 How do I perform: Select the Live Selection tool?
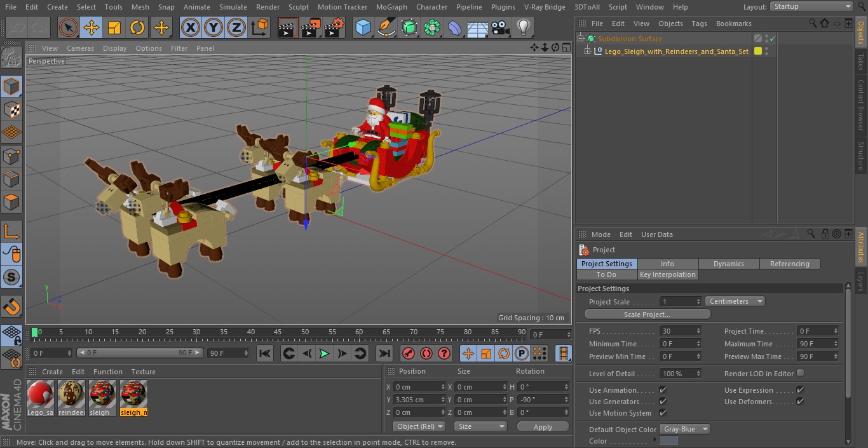click(x=68, y=27)
